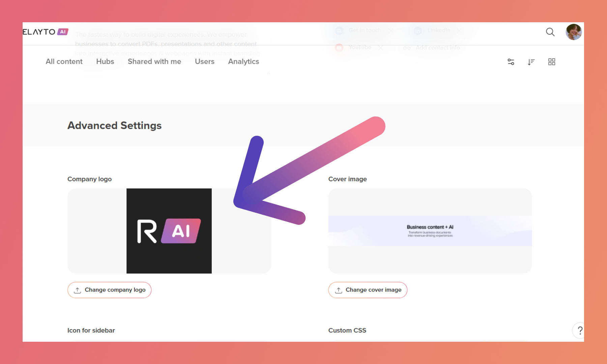Remove the faded YouTube contact chip

pyautogui.click(x=380, y=48)
